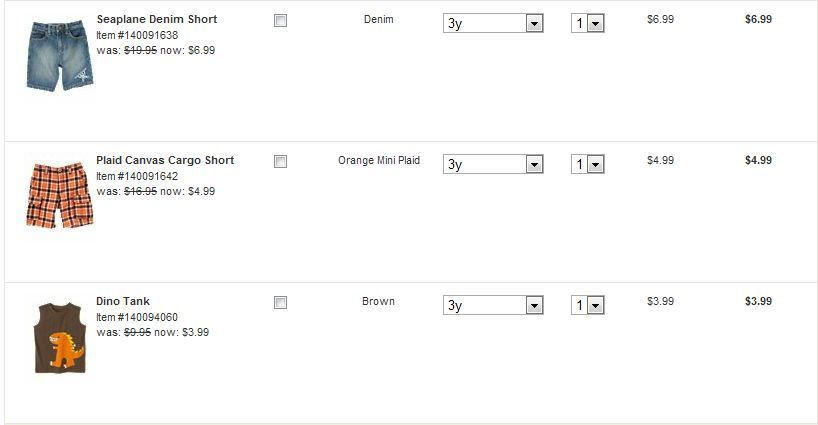Check the Plaid Canvas Cargo Short checkbox
Image resolution: width=818 pixels, height=425 pixels.
[x=280, y=161]
